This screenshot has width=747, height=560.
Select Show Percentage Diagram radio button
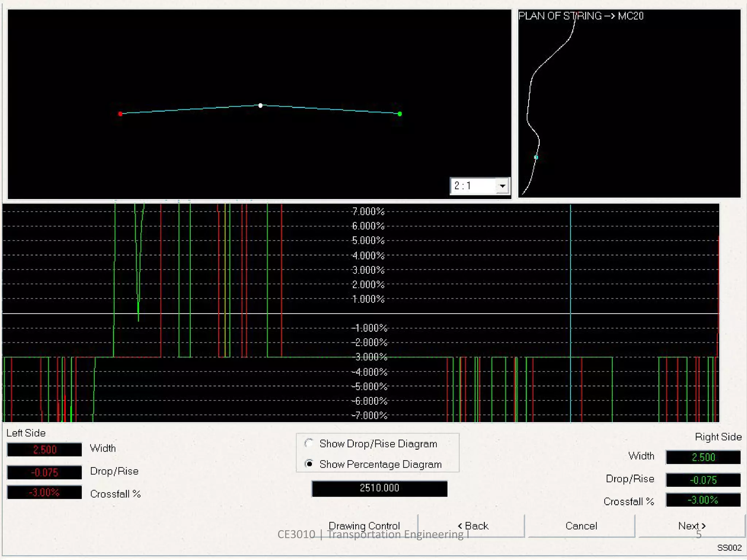point(309,464)
